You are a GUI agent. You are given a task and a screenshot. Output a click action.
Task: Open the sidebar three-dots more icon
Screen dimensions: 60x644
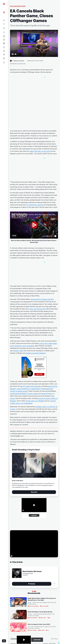pos(4,62)
